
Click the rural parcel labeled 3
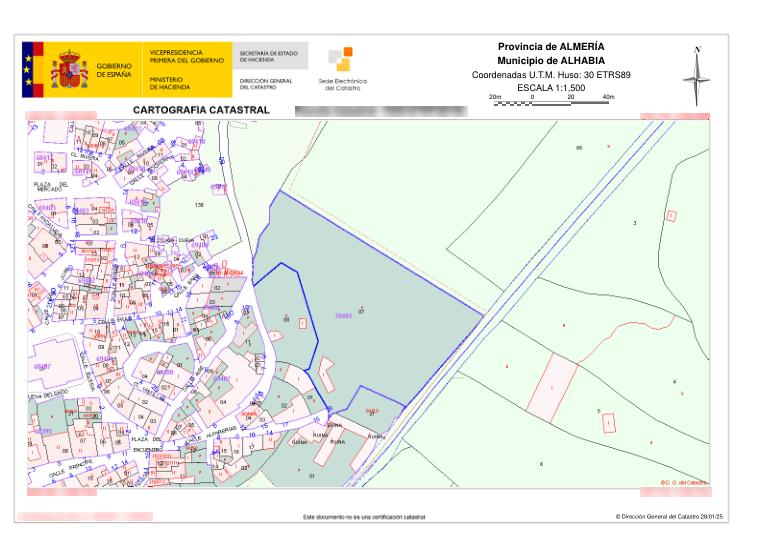(635, 223)
